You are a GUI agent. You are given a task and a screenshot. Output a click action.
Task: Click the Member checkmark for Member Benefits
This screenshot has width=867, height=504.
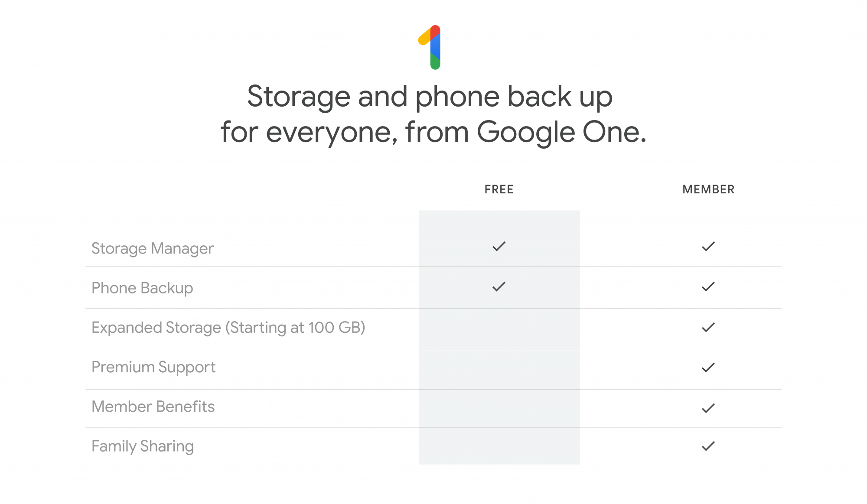tap(708, 408)
